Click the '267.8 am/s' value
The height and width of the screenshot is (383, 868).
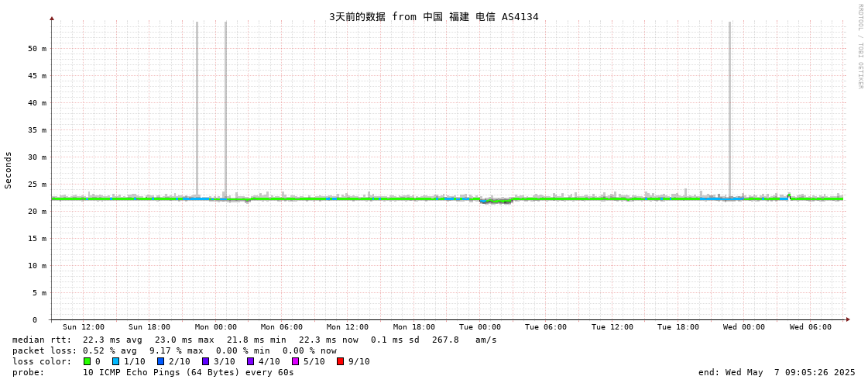465,340
